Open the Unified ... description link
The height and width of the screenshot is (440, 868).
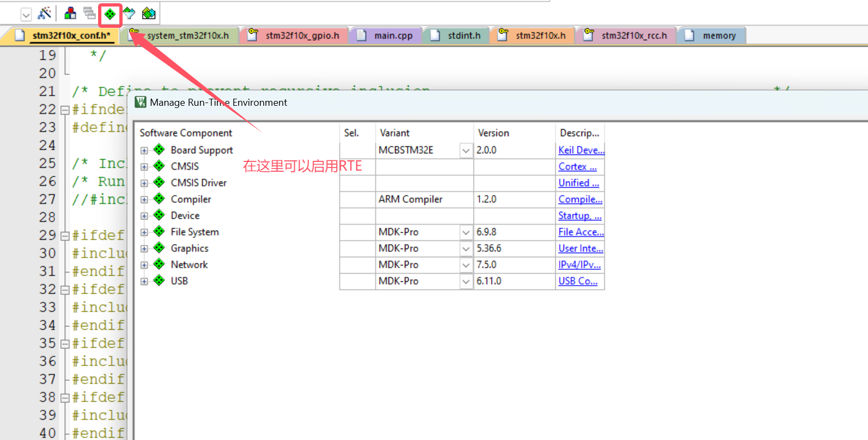pyautogui.click(x=579, y=183)
